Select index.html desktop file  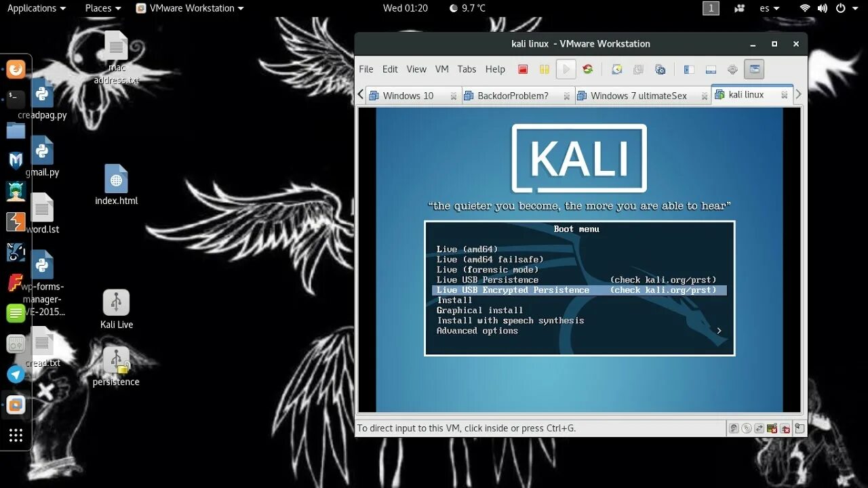click(x=116, y=185)
